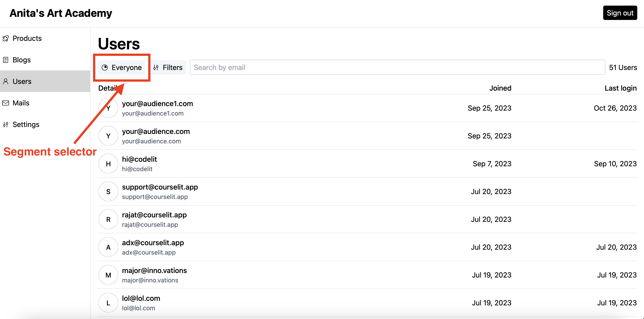The width and height of the screenshot is (644, 319).
Task: Click the S avatar for support@courselit.app
Action: point(108,191)
